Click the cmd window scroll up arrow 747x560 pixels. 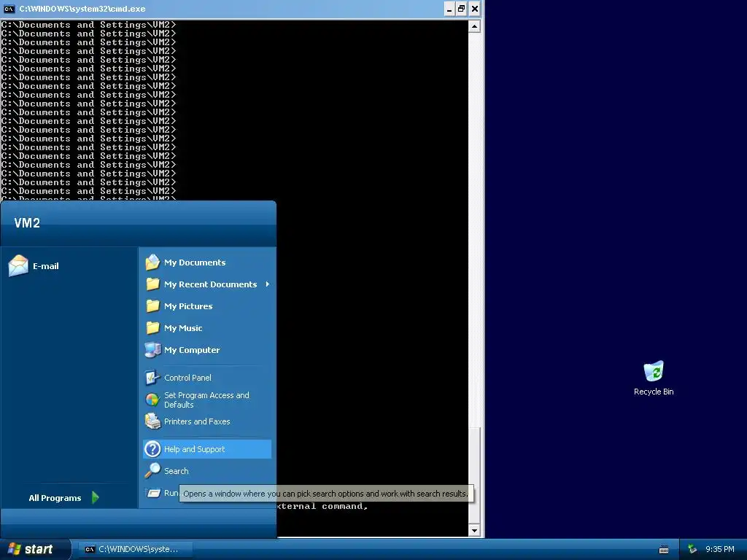(x=474, y=26)
